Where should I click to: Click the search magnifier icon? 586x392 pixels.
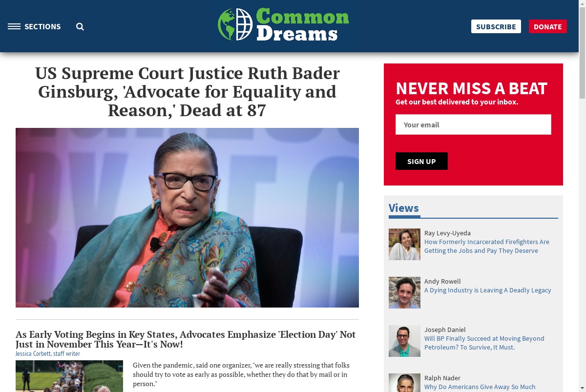pos(80,27)
